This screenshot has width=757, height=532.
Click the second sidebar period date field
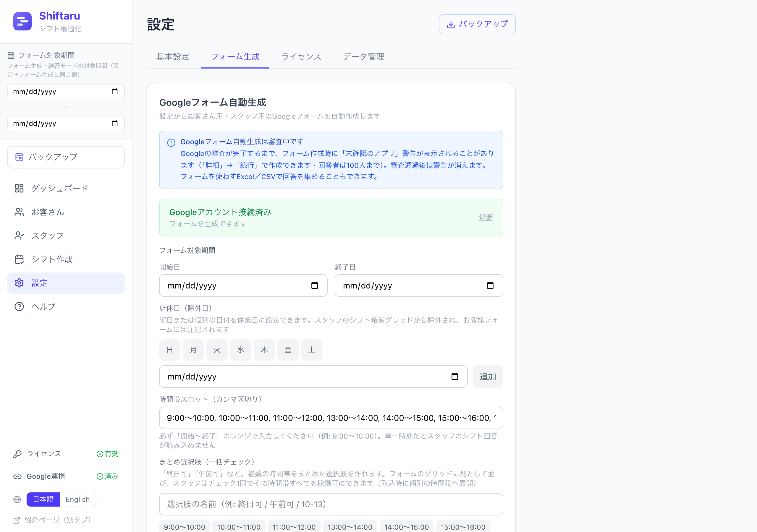[66, 124]
